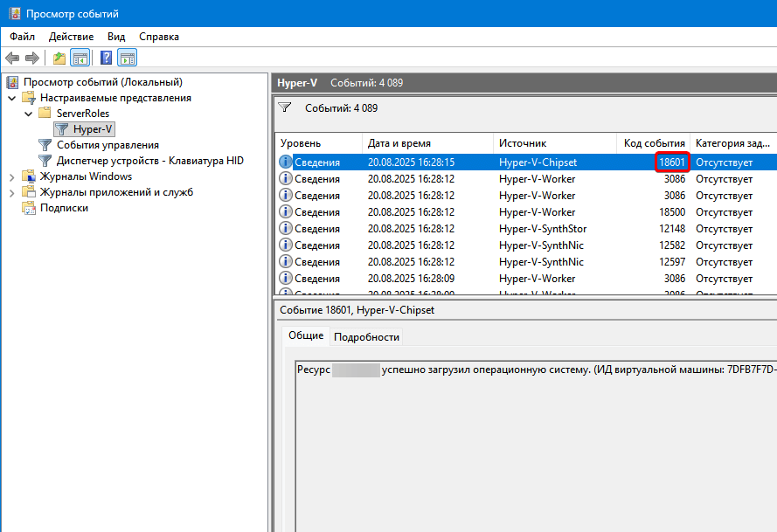The width and height of the screenshot is (777, 532).
Task: Select the Подписки tree item
Action: 64,208
